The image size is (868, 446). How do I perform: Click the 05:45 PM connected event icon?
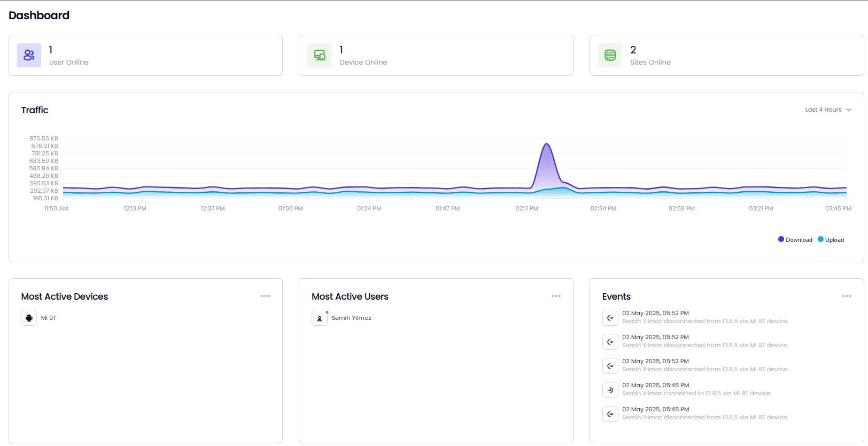pos(610,390)
